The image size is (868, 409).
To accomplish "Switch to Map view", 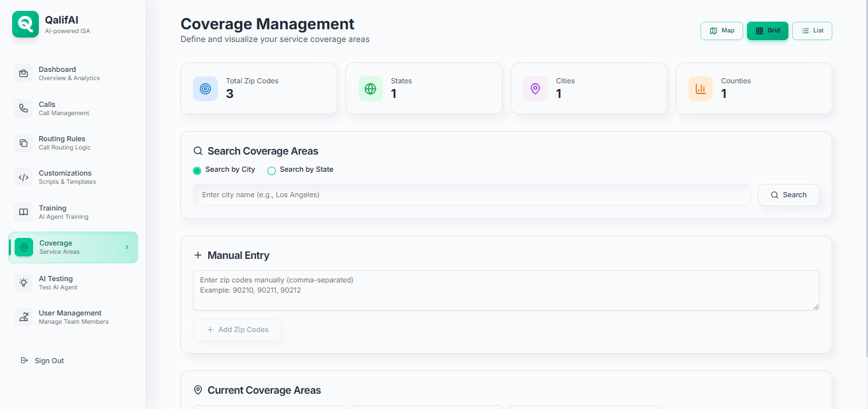I will (722, 31).
